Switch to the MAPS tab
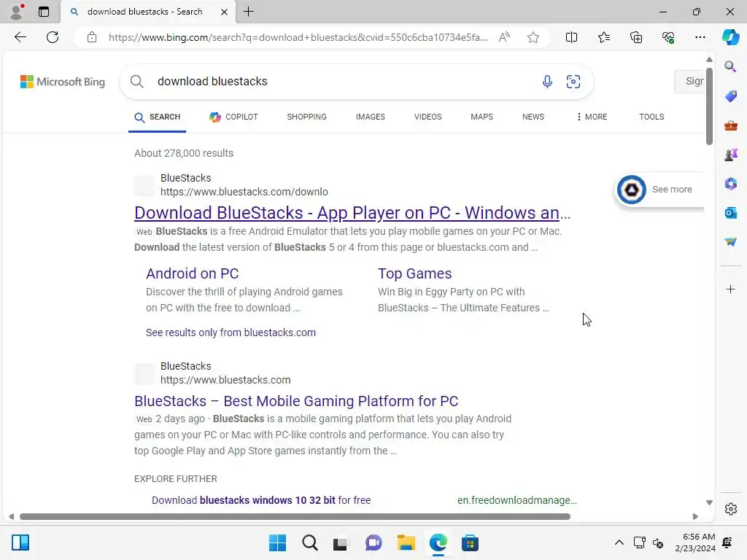Screen dimensions: 747x560 coord(481,117)
